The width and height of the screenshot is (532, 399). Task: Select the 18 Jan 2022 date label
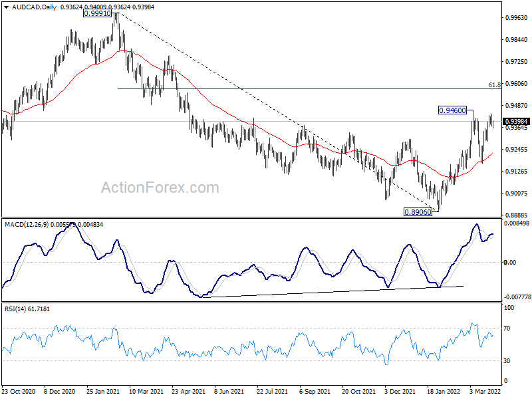pos(444,392)
